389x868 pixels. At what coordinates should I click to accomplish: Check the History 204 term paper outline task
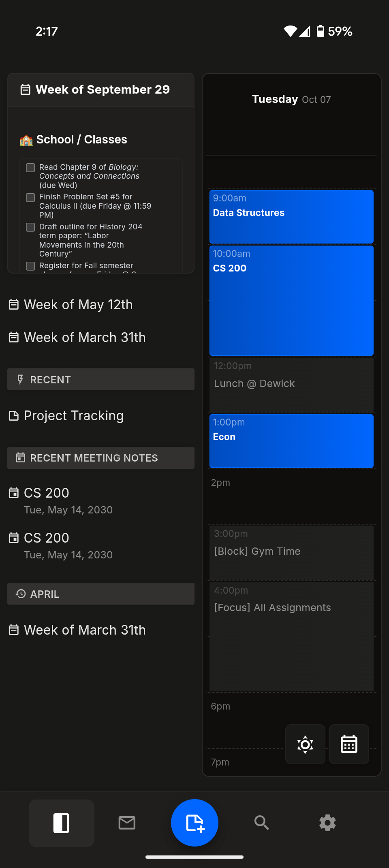[x=30, y=227]
